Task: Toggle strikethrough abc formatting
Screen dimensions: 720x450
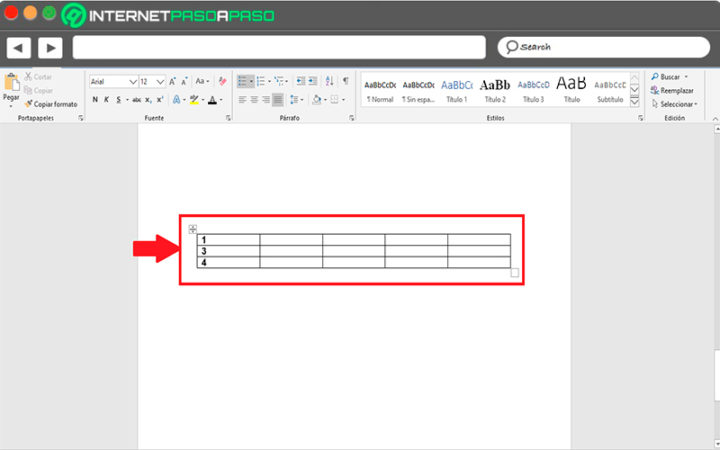Action: 136,100
